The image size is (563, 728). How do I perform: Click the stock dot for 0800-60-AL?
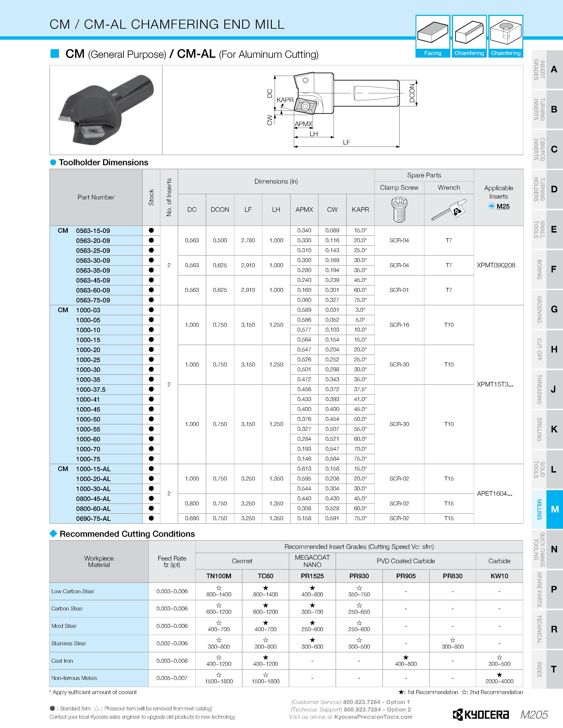[151, 508]
